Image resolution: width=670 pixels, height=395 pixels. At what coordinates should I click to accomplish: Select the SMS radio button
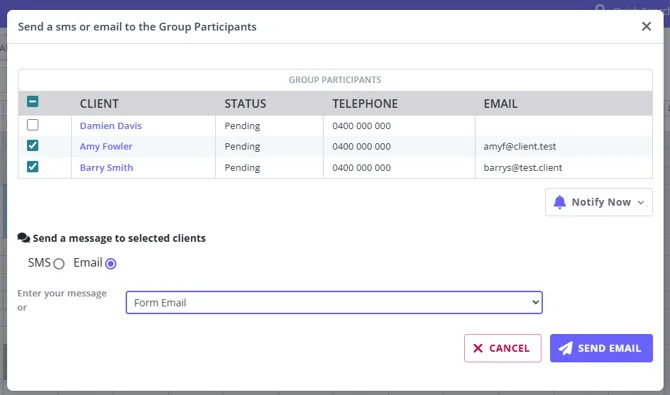(x=59, y=264)
